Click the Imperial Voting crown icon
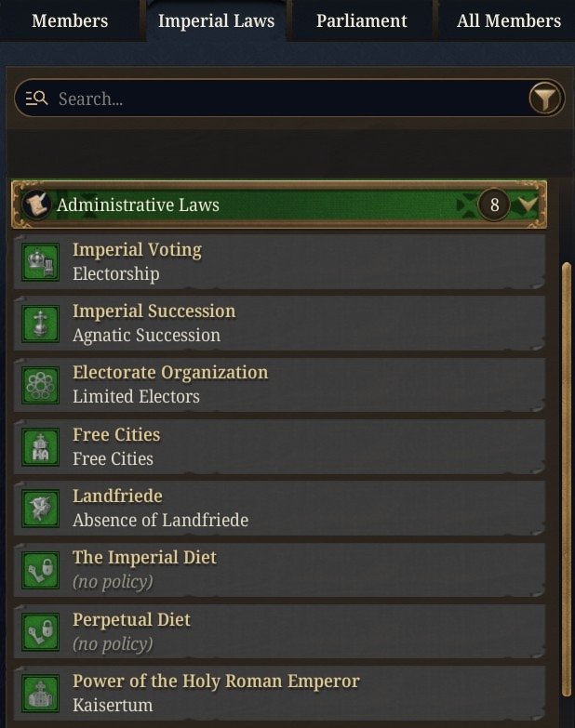575x728 pixels. pyautogui.click(x=40, y=262)
